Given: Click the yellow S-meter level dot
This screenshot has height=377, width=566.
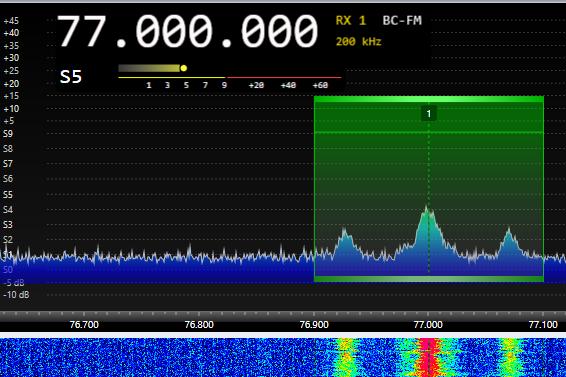Looking at the screenshot, I should click(x=184, y=68).
